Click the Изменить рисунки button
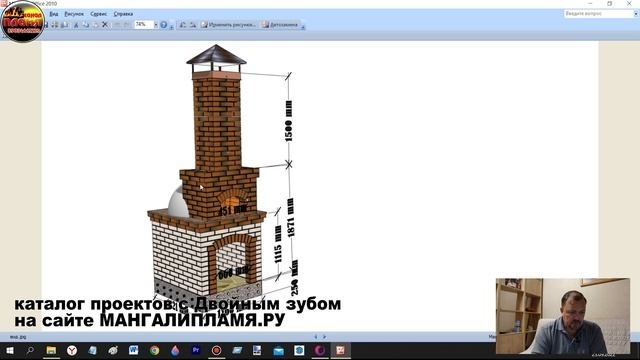The width and height of the screenshot is (640, 360). pos(229,25)
